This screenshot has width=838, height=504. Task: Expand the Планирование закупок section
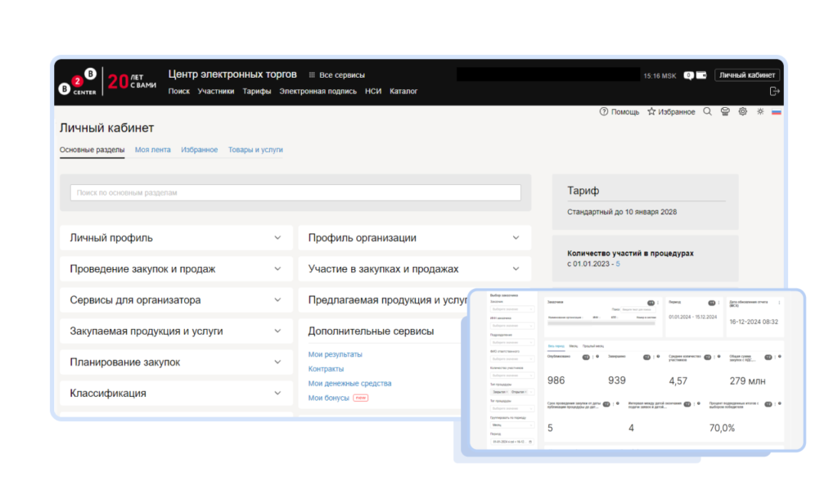pyautogui.click(x=177, y=362)
